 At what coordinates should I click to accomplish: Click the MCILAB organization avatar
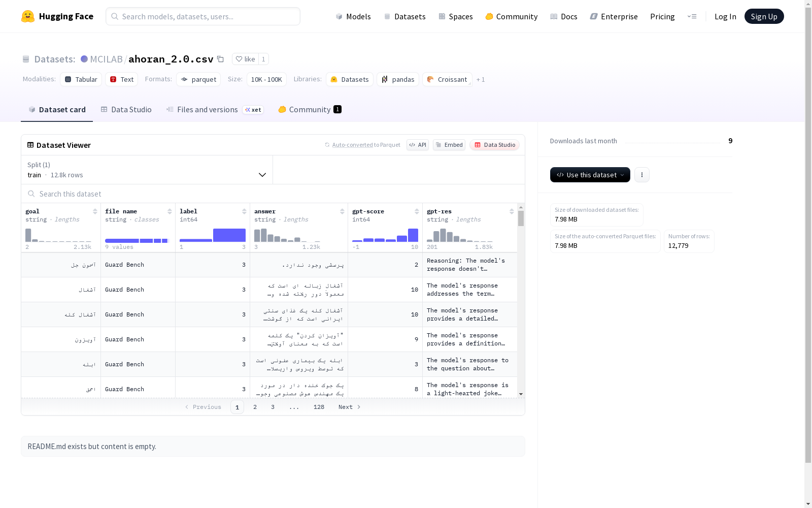[x=84, y=59]
